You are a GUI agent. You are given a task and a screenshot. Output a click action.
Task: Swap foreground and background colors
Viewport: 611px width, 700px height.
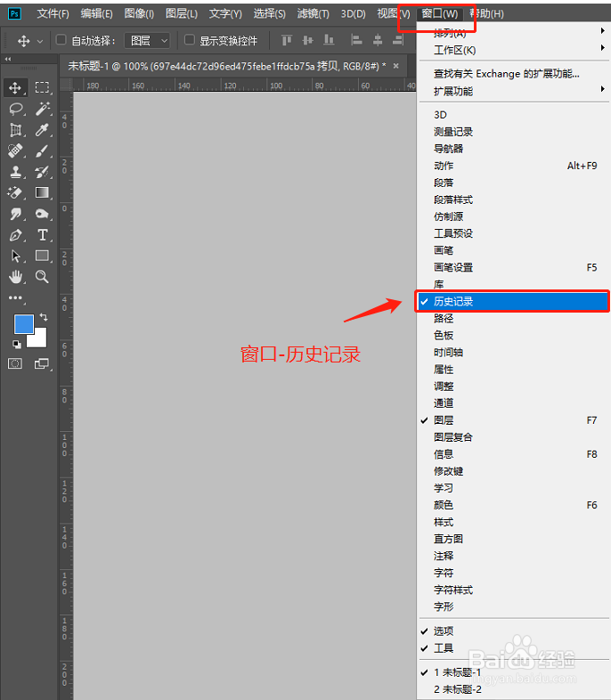(x=44, y=317)
